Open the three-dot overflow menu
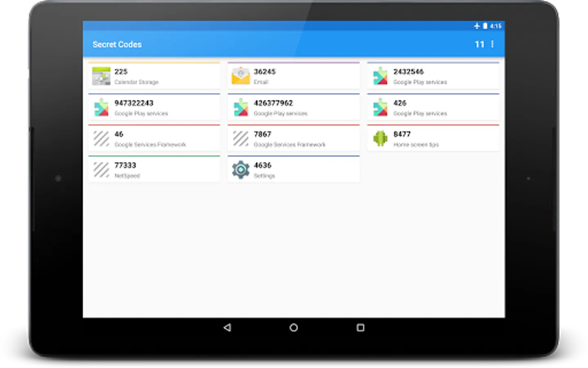Screen dimensions: 588x368 coord(492,44)
